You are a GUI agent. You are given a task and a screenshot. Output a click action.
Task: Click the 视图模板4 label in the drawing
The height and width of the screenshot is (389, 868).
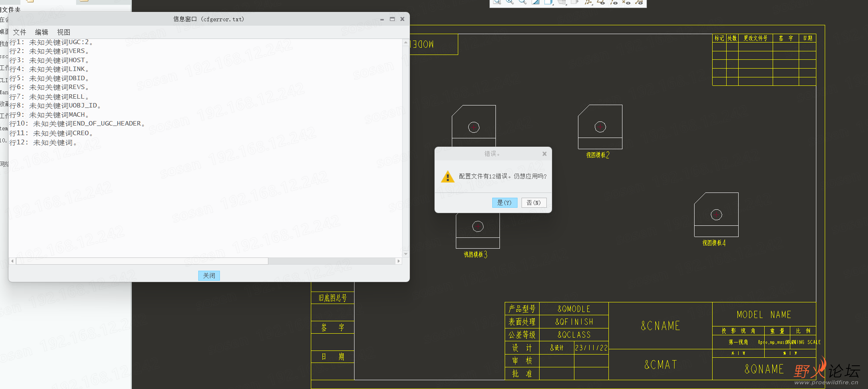714,243
